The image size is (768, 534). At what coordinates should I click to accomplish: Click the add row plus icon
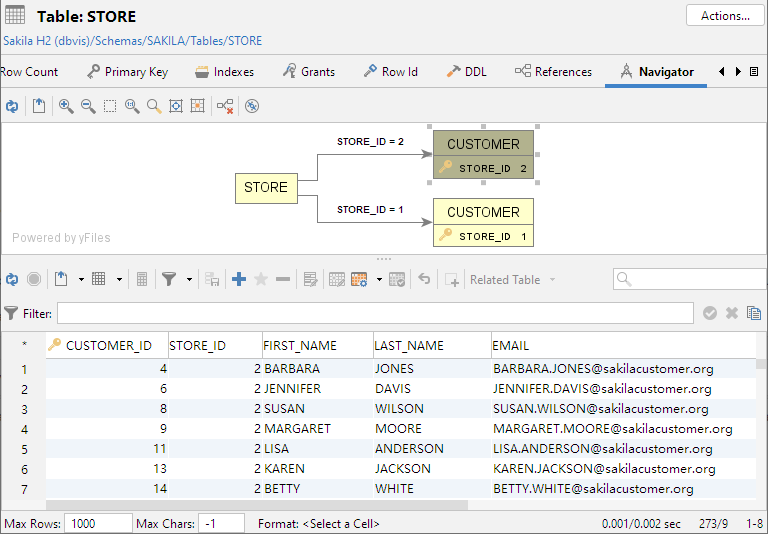[x=239, y=280]
